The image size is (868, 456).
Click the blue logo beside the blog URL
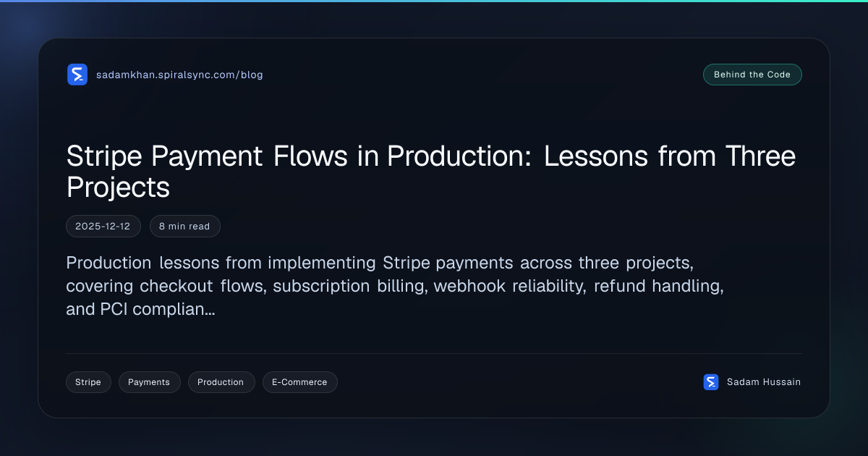click(x=77, y=75)
